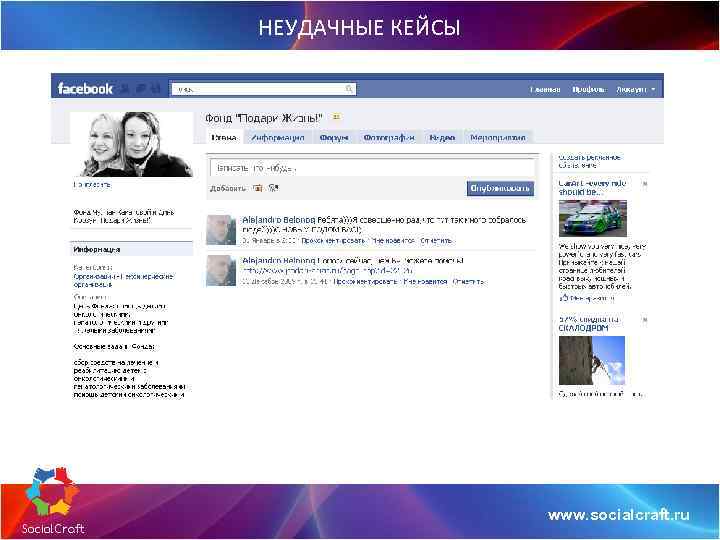Click the Мне нравится link under CarArt ad

pyautogui.click(x=591, y=298)
